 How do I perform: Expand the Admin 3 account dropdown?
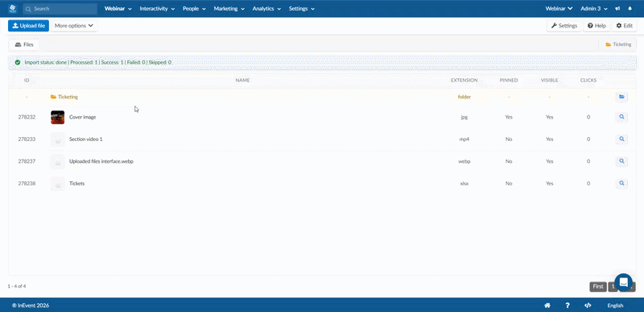click(594, 9)
